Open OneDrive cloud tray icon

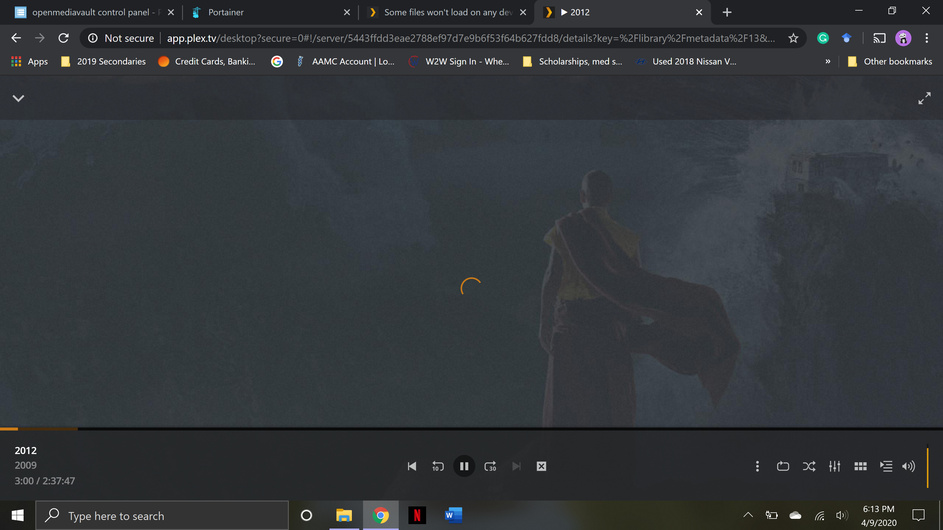click(795, 516)
